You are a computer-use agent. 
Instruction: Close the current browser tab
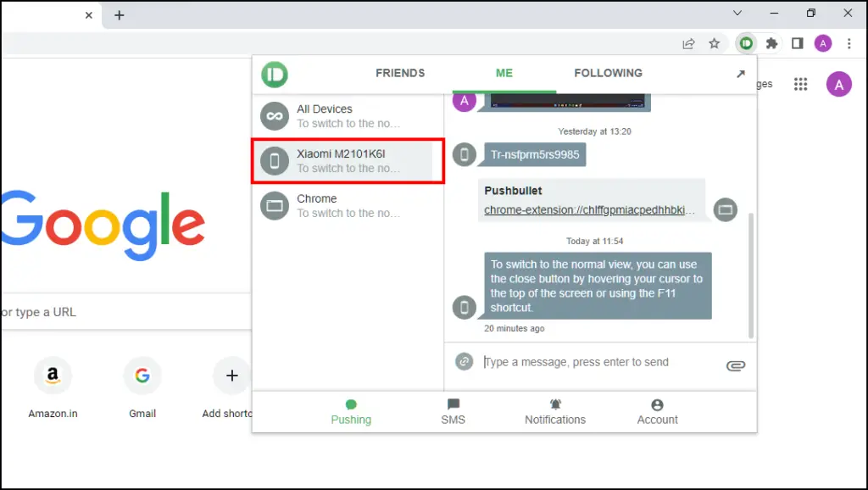(x=88, y=15)
